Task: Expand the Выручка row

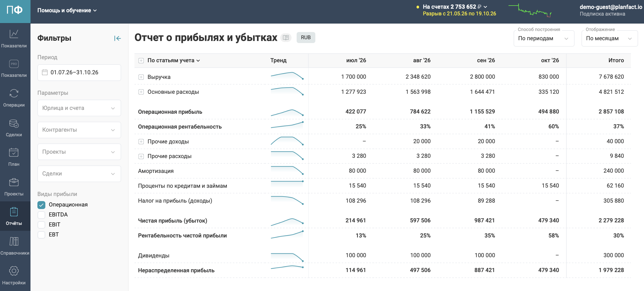Action: pyautogui.click(x=141, y=77)
